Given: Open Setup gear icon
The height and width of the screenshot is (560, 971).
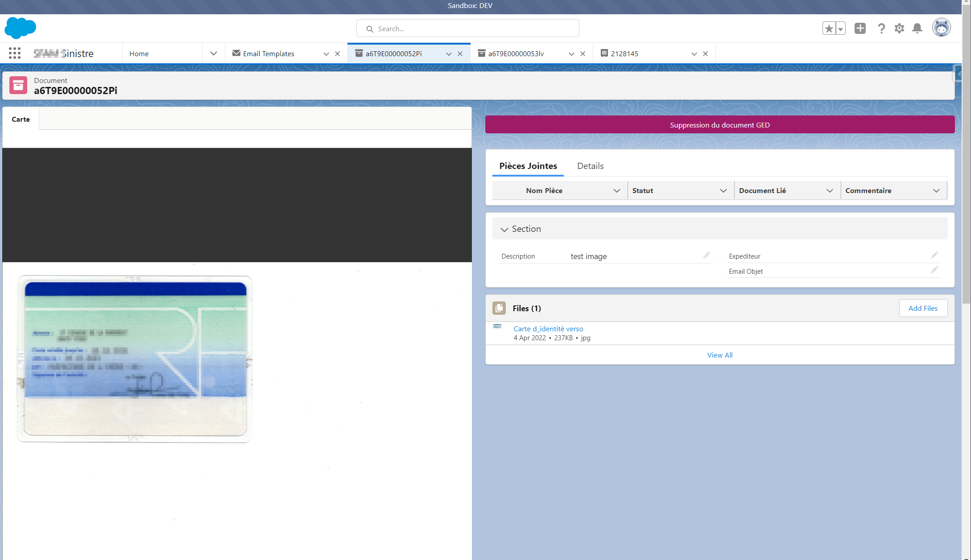Looking at the screenshot, I should [x=899, y=29].
